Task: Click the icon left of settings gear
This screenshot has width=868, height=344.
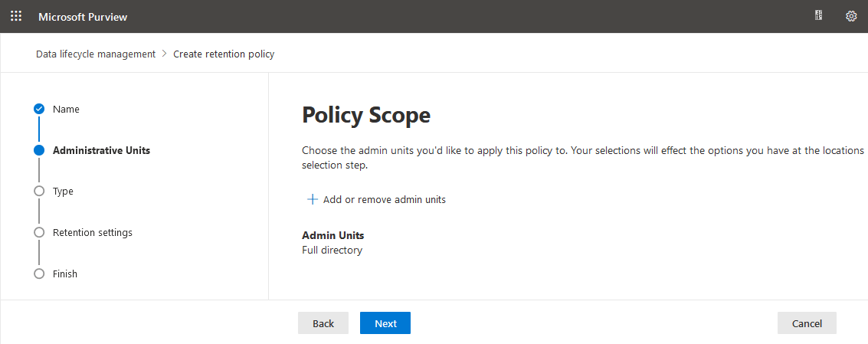Action: (x=819, y=16)
